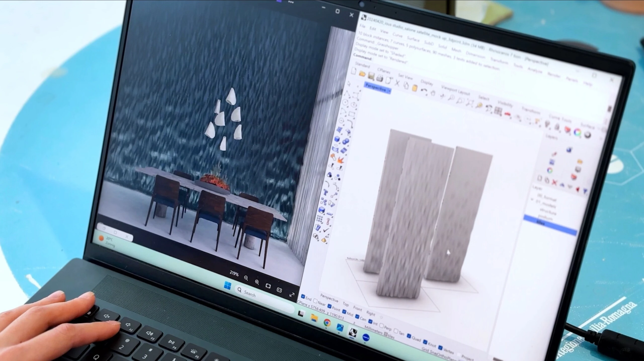The image size is (644, 361).
Task: Uncheck the Quad object snap
Action: pyautogui.click(x=409, y=336)
